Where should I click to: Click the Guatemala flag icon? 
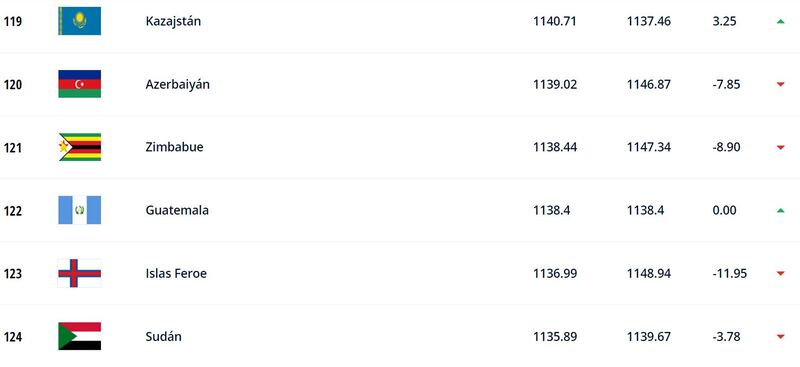click(x=80, y=210)
